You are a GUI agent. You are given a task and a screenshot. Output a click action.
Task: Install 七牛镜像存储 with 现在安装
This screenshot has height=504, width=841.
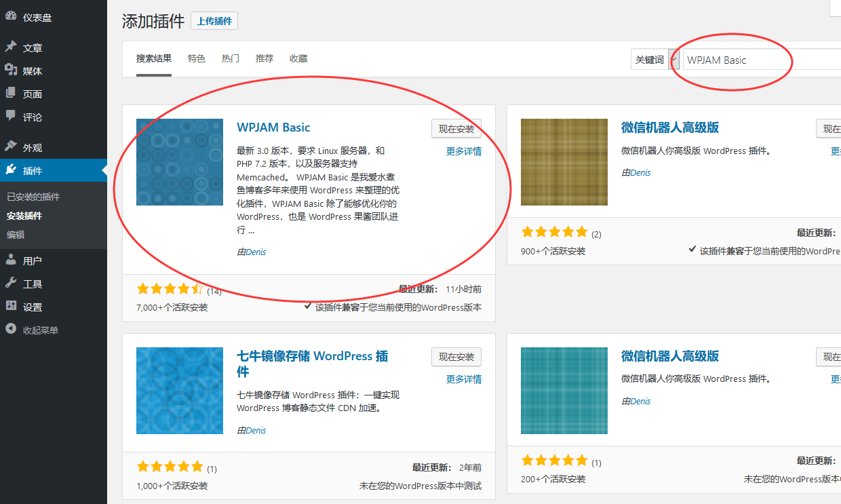point(456,357)
